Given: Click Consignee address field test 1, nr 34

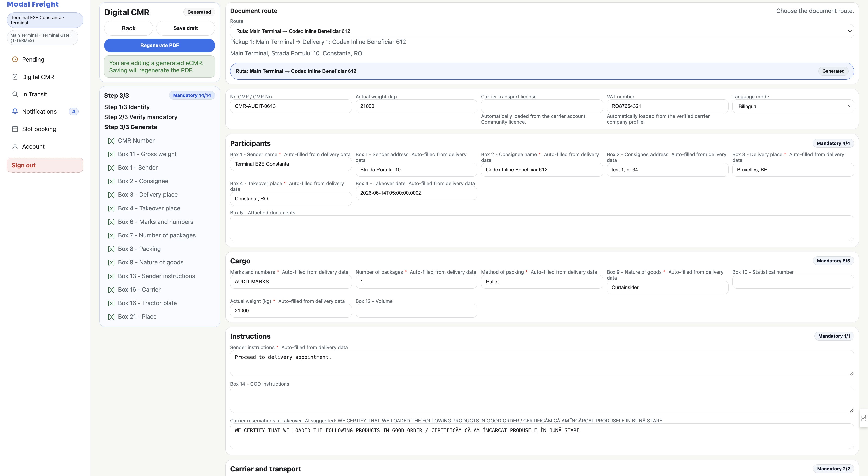Looking at the screenshot, I should pyautogui.click(x=667, y=170).
